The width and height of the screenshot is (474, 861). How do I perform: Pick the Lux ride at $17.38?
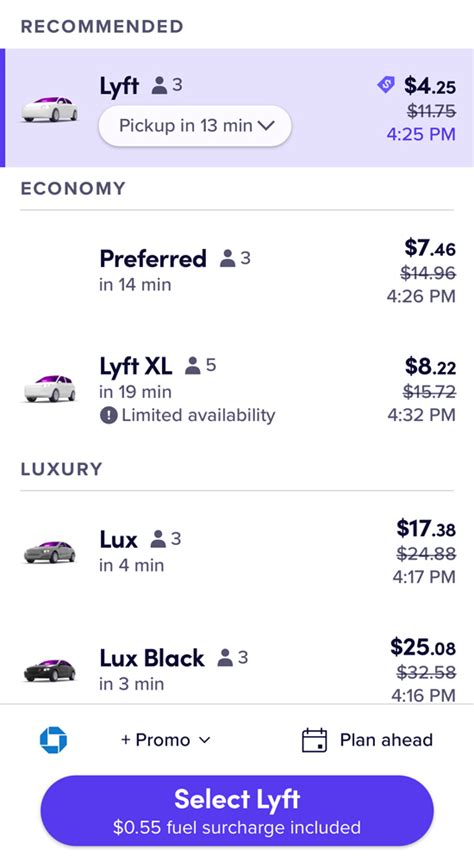[x=237, y=552]
